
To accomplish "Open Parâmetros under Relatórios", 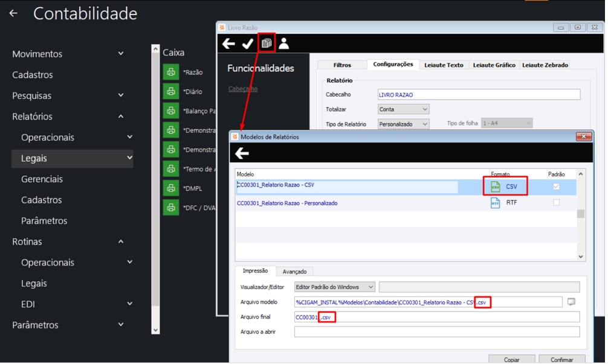I will [x=44, y=221].
